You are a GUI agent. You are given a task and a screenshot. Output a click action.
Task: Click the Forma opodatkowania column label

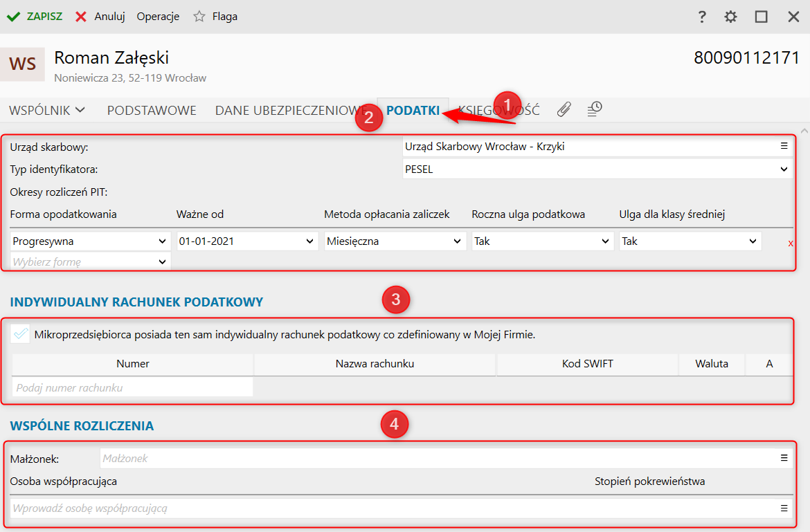click(63, 214)
